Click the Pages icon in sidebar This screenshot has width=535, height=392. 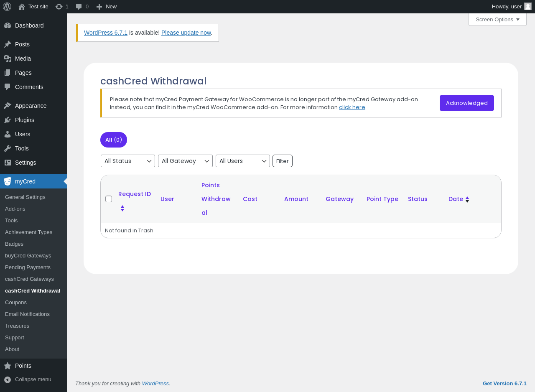coord(8,73)
